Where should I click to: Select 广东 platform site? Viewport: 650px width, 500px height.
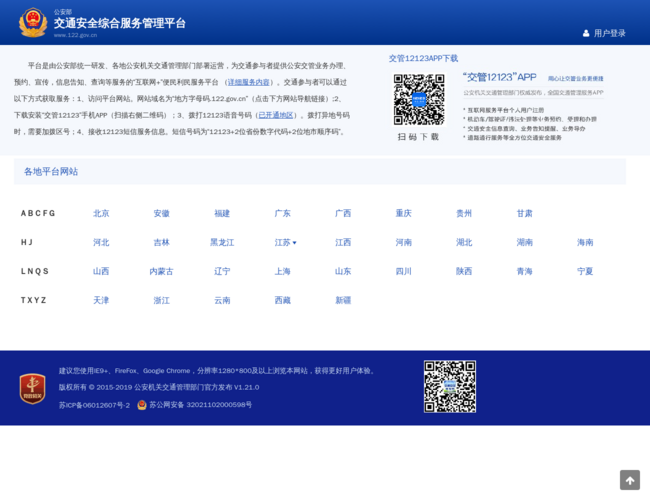(x=282, y=213)
